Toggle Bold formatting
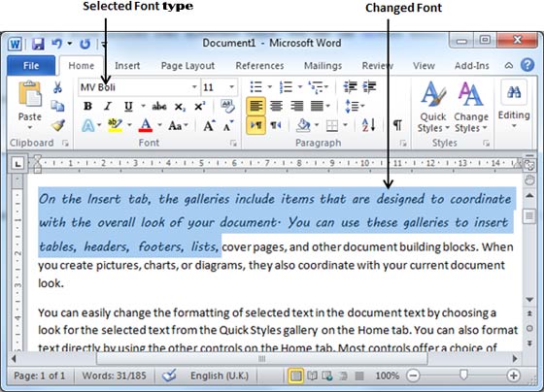Viewport: 544px width, 392px height. (x=87, y=106)
